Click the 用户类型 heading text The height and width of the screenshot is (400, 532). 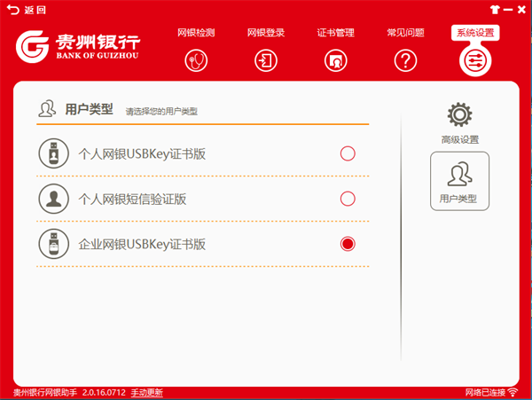89,109
